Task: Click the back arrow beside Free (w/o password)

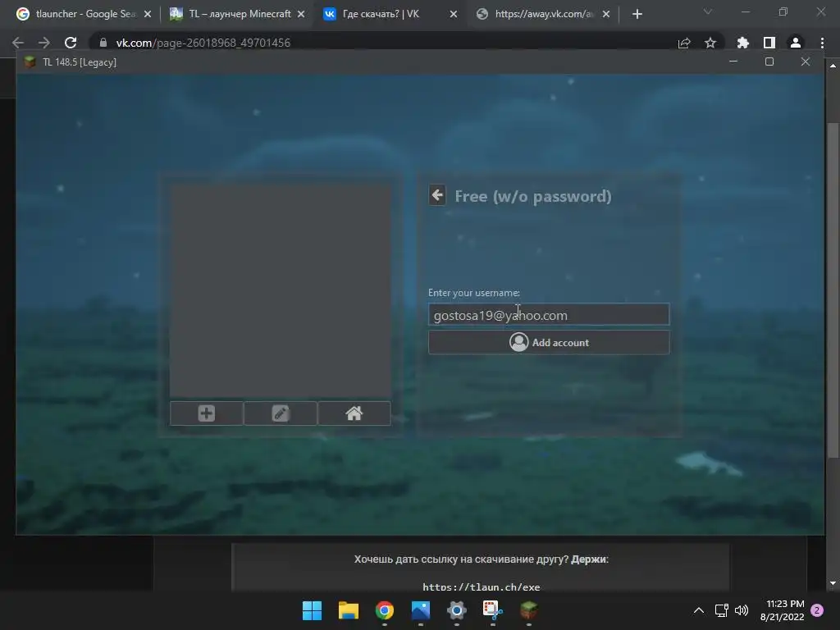Action: [437, 195]
